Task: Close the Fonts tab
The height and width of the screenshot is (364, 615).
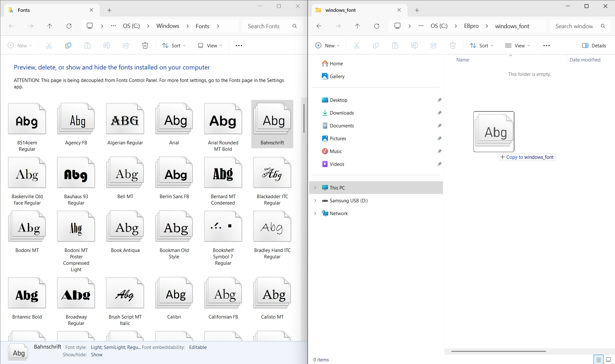Action: pos(91,10)
